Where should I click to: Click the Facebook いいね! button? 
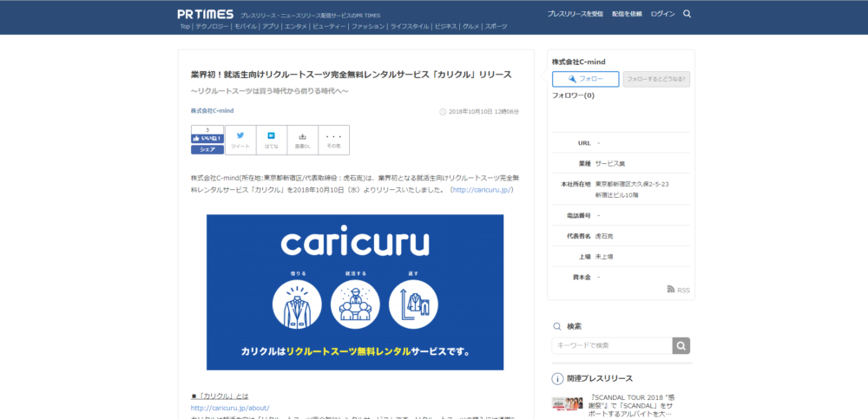coord(207,139)
